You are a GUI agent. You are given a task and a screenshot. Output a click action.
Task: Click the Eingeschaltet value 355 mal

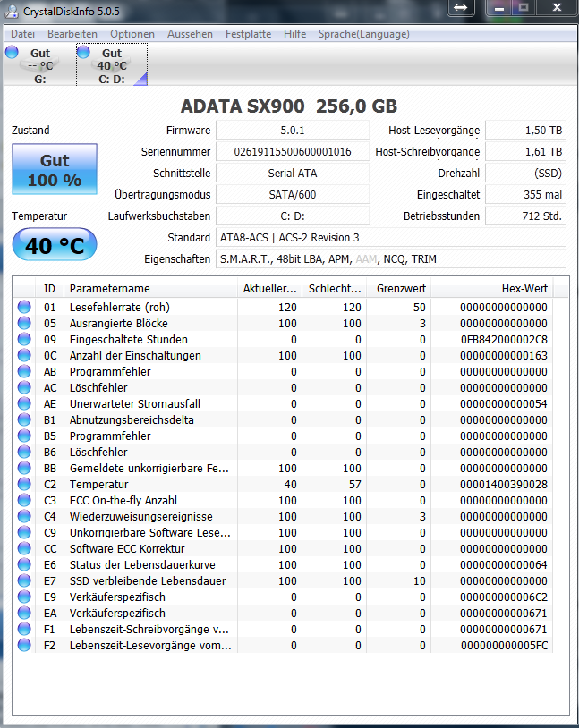click(x=525, y=194)
